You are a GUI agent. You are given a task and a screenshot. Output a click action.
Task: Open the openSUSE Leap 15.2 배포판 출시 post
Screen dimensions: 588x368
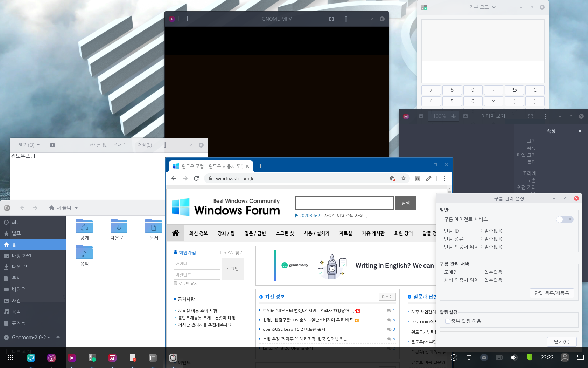(x=294, y=329)
